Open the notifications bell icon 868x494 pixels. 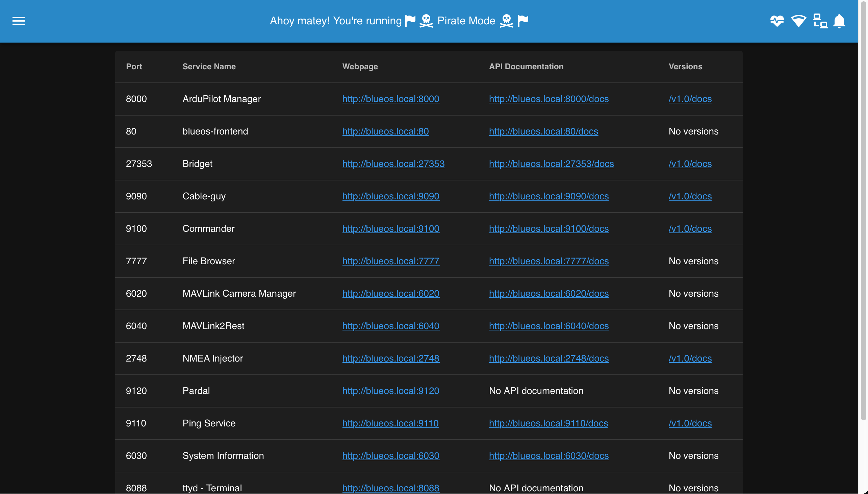point(839,21)
